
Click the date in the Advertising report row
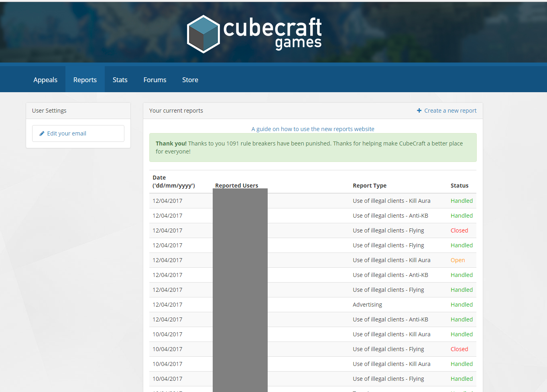point(167,305)
